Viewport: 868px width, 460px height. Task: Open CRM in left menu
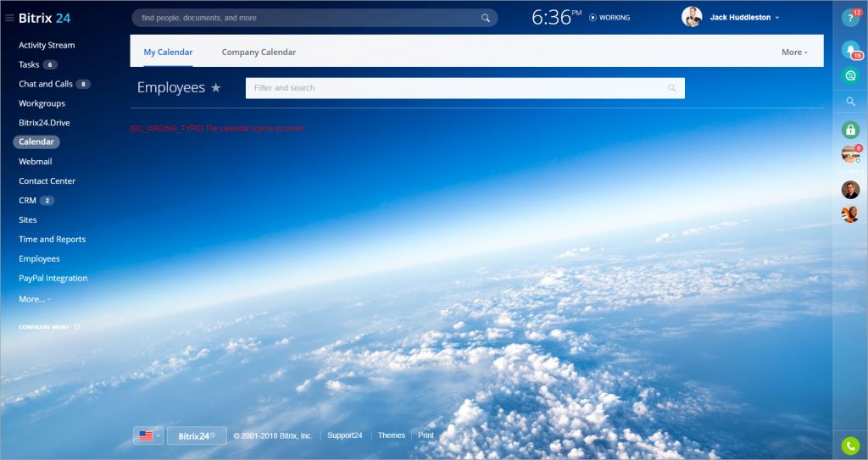click(x=27, y=201)
